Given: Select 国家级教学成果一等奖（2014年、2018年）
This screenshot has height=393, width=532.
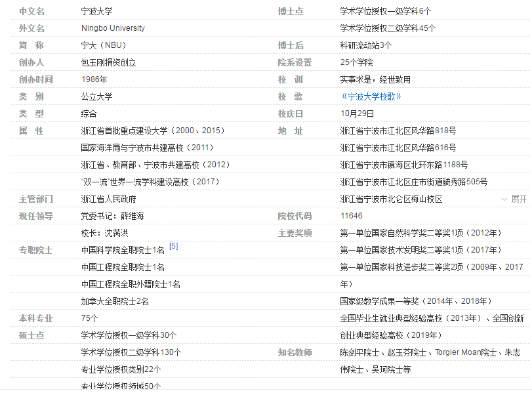Looking at the screenshot, I should point(417,301).
